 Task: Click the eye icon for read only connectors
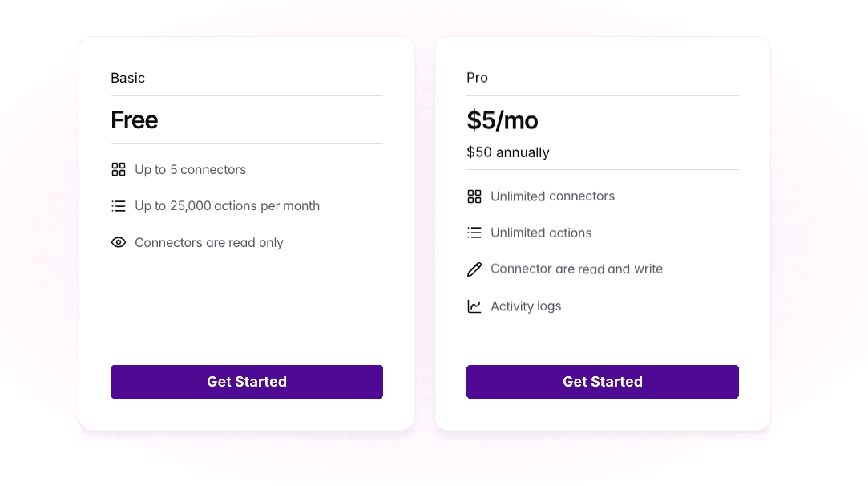coord(119,242)
